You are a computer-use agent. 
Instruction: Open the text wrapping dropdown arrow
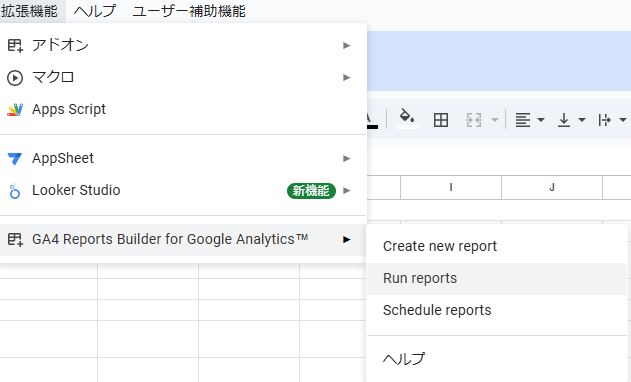tap(623, 120)
